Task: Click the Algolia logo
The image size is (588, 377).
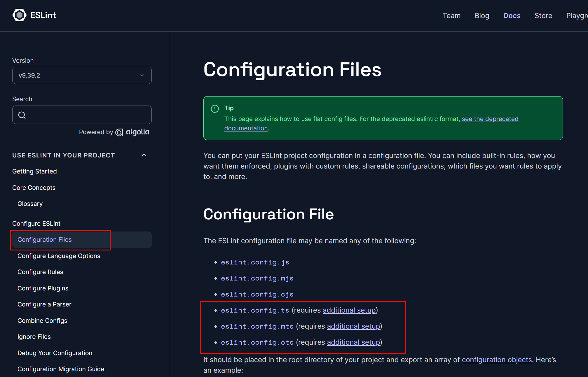Action: point(132,132)
